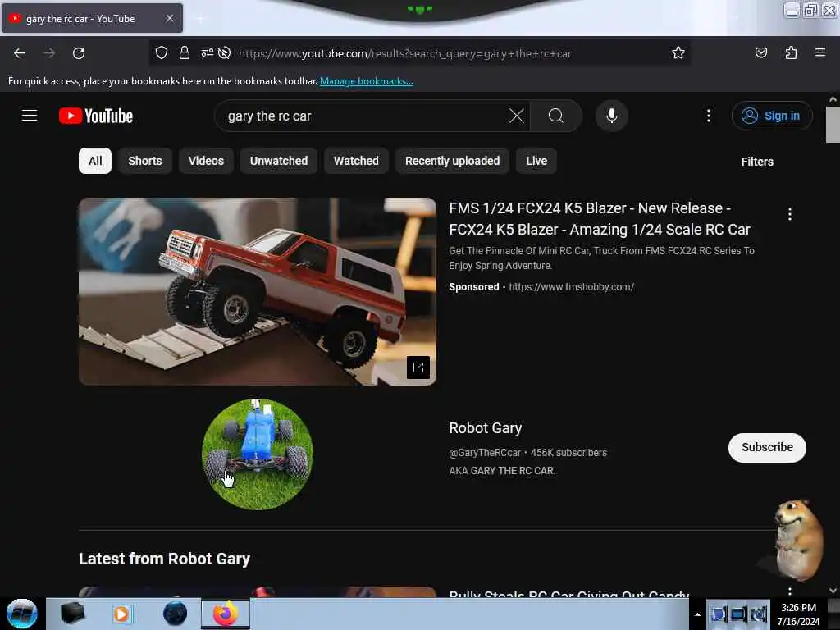Viewport: 840px width, 630px height.
Task: Close the gary the rc car tab
Action: tap(170, 18)
